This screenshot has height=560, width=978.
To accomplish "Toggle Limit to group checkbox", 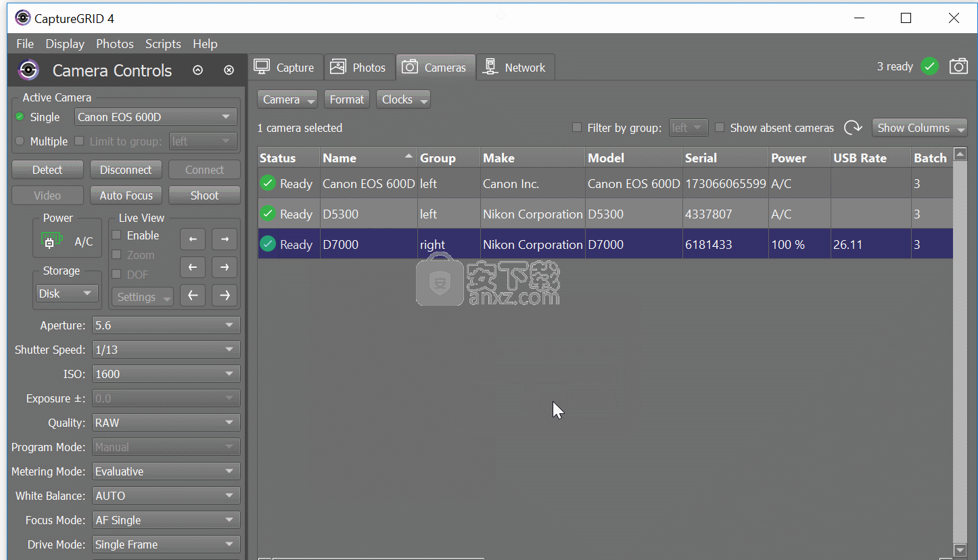I will click(78, 141).
